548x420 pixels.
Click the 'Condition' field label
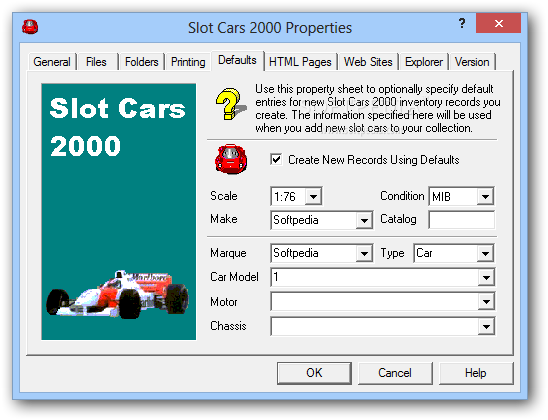pos(402,196)
